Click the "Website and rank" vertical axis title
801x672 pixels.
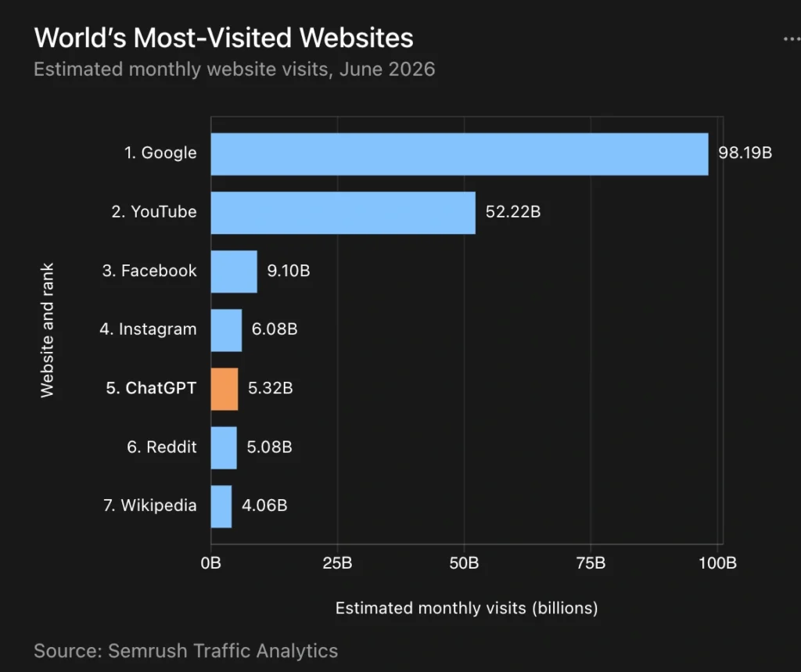47,330
